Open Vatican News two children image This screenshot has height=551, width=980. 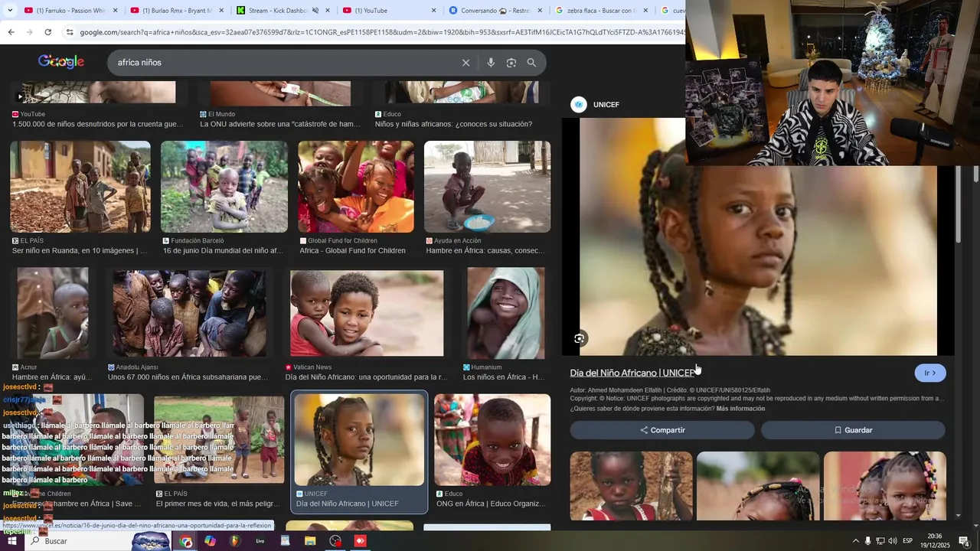click(367, 312)
